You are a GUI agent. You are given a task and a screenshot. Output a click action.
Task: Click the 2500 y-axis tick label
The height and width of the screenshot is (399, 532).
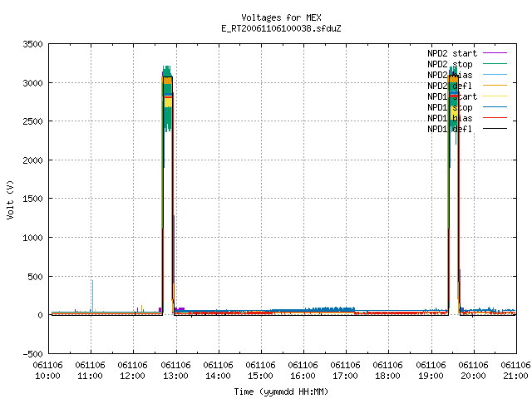point(33,121)
